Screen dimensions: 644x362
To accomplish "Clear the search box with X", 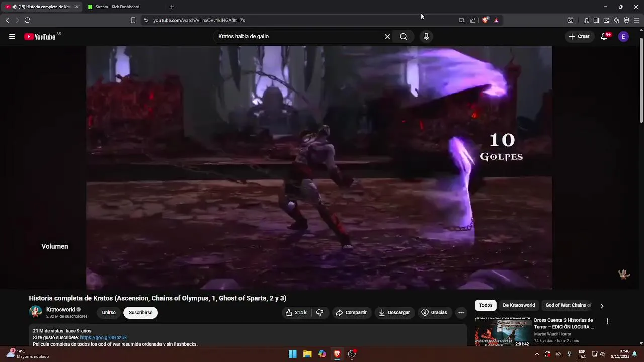I will pos(387,37).
